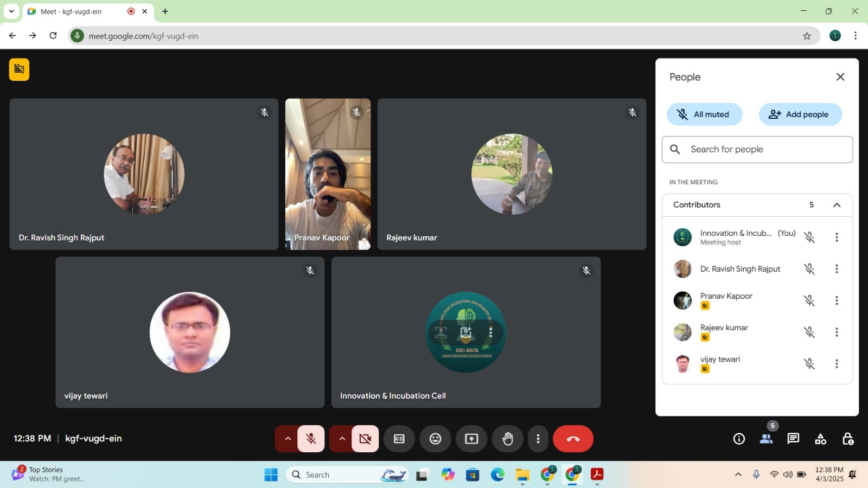Open the activities icon

[820, 439]
